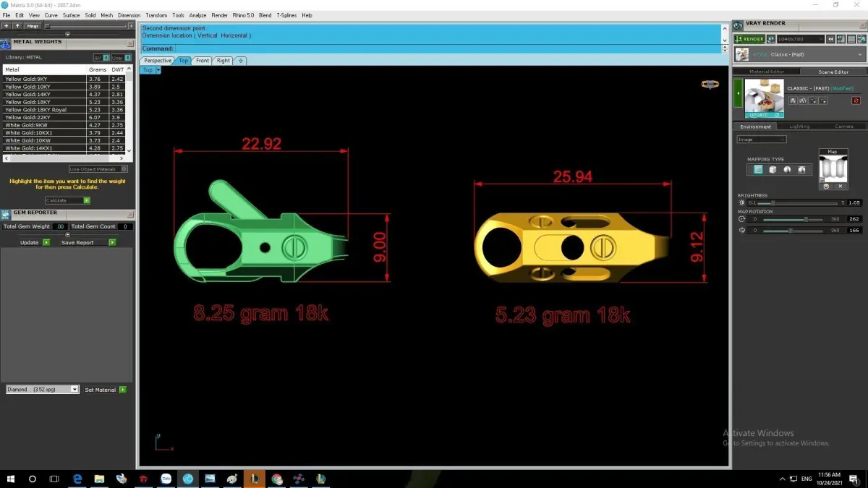Switch to the Right viewport tab

223,61
